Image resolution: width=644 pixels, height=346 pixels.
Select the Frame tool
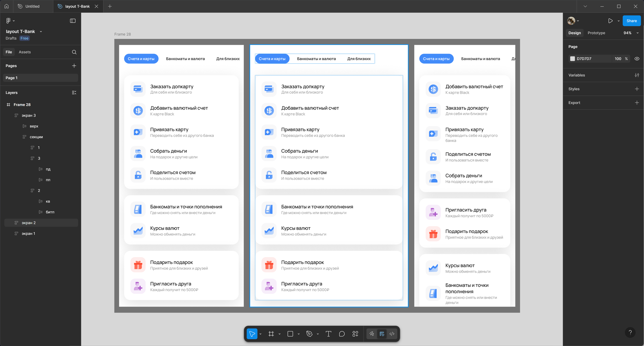(x=271, y=334)
